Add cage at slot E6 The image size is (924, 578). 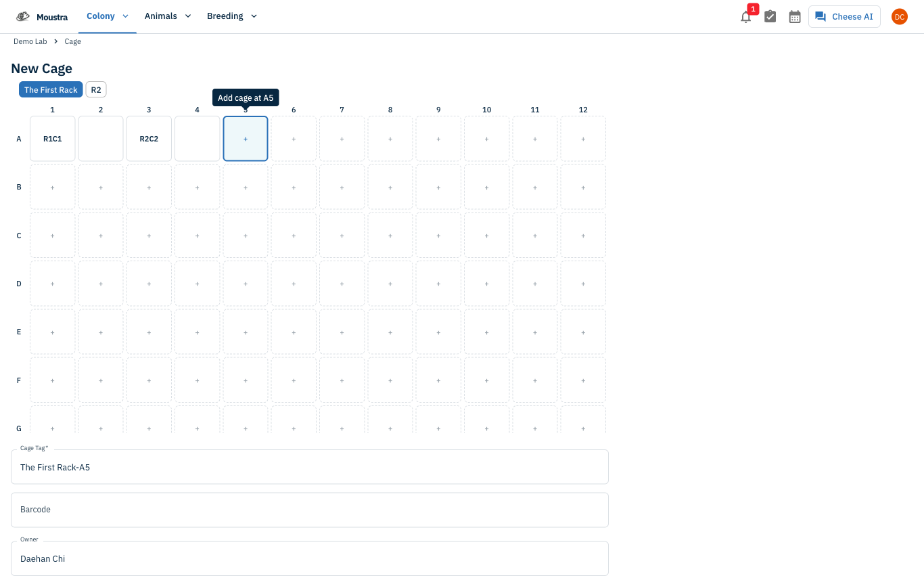294,332
